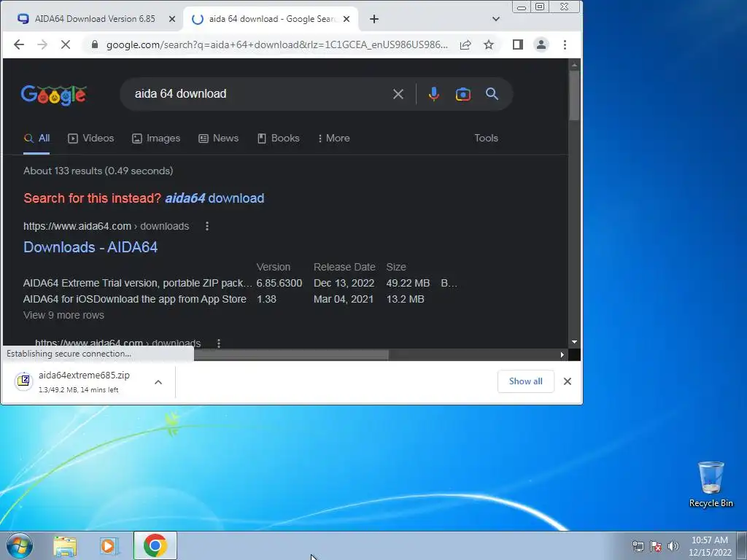Click the About 133 results text
This screenshot has width=747, height=560.
point(98,171)
